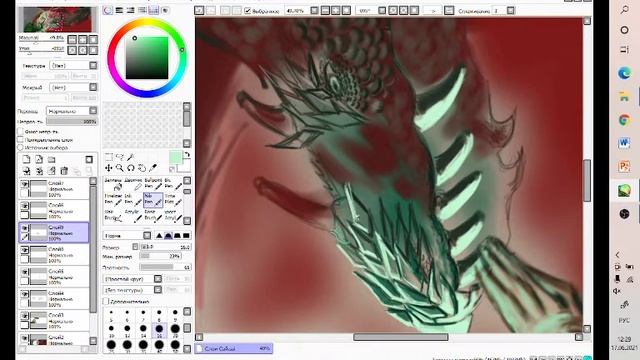The height and width of the screenshot is (360, 640).
Task: Transfer layer contents down
Action: tap(27, 171)
